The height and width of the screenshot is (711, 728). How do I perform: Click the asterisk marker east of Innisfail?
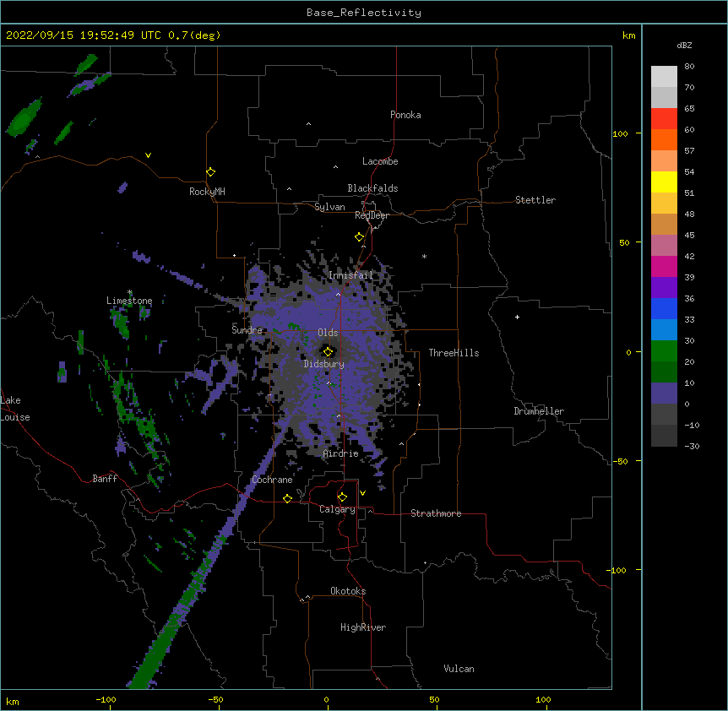[x=424, y=256]
